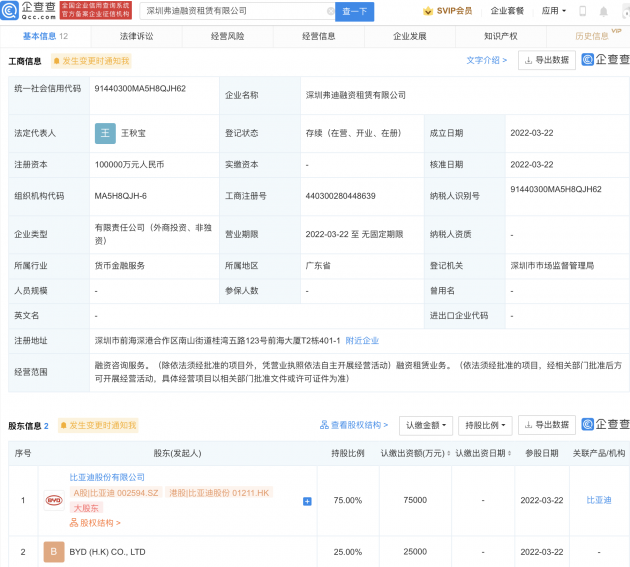The image size is (630, 567).
Task: Open the 历史信息 VIP tab
Action: click(x=592, y=36)
